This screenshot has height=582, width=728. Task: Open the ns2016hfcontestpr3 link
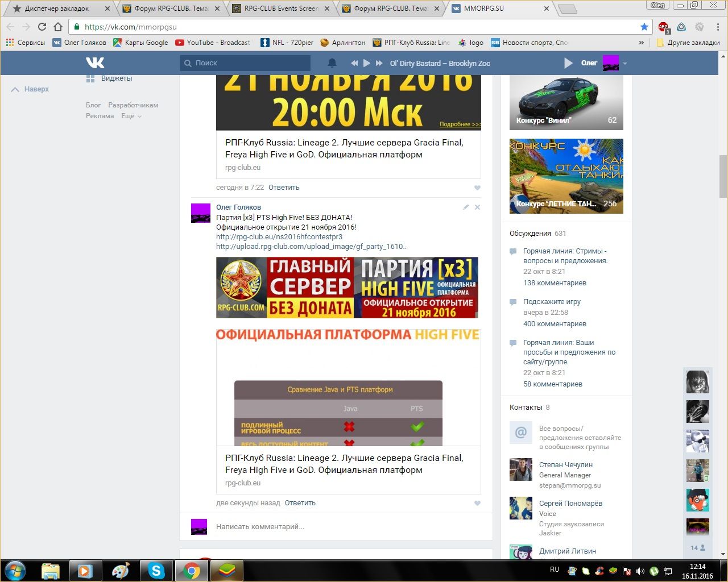point(279,237)
